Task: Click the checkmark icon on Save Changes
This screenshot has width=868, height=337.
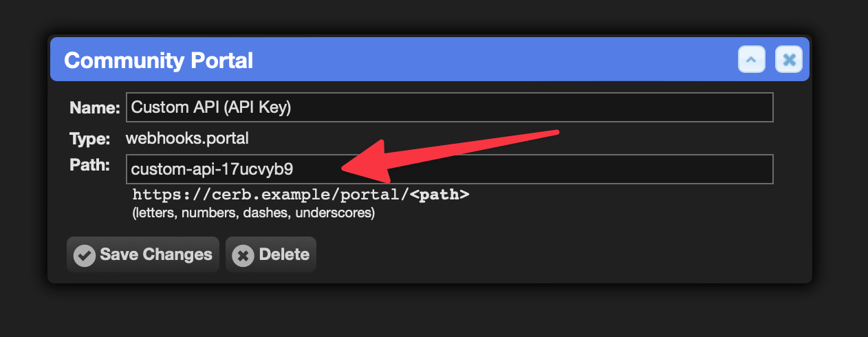Action: click(x=85, y=256)
